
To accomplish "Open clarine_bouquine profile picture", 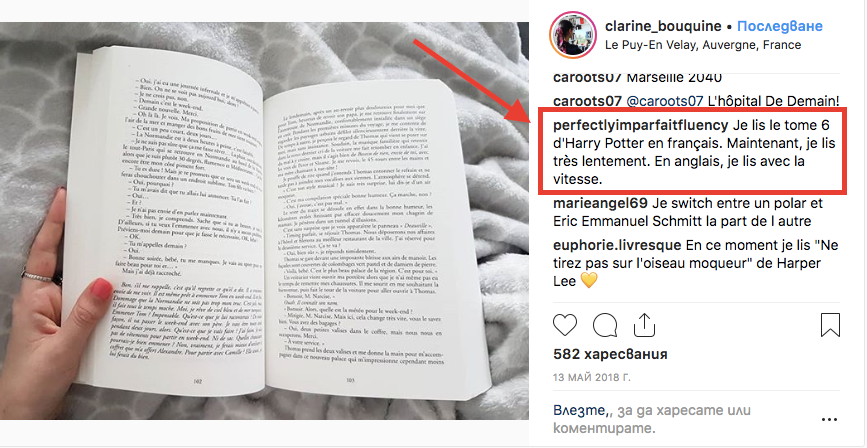I will pyautogui.click(x=573, y=34).
